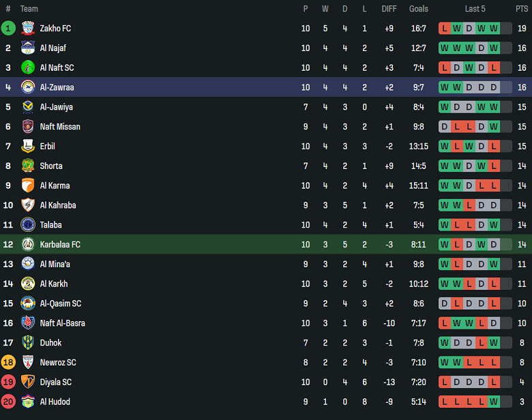Sort by the DIFF column header
The width and height of the screenshot is (532, 420).
click(389, 9)
